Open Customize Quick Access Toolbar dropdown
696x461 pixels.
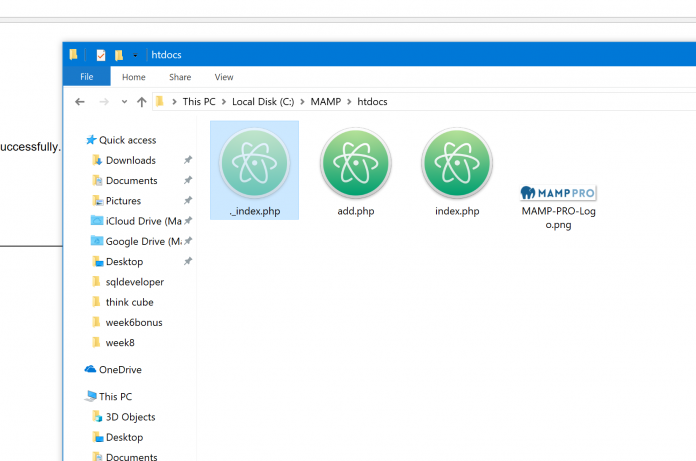[x=135, y=55]
